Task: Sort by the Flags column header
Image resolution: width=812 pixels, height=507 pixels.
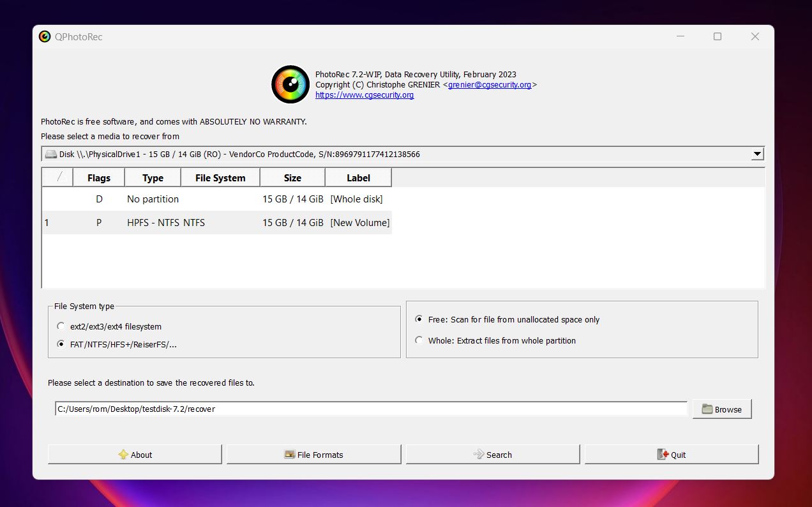Action: pyautogui.click(x=99, y=178)
